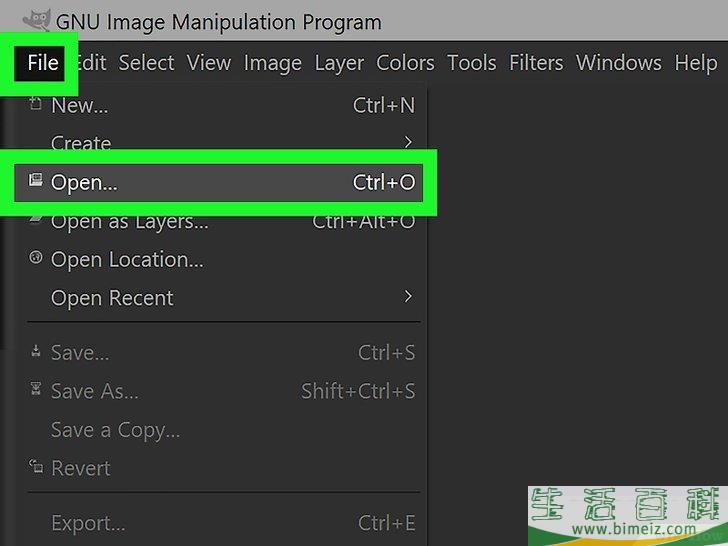Open the View menu
Viewport: 728px width, 546px height.
click(x=209, y=63)
